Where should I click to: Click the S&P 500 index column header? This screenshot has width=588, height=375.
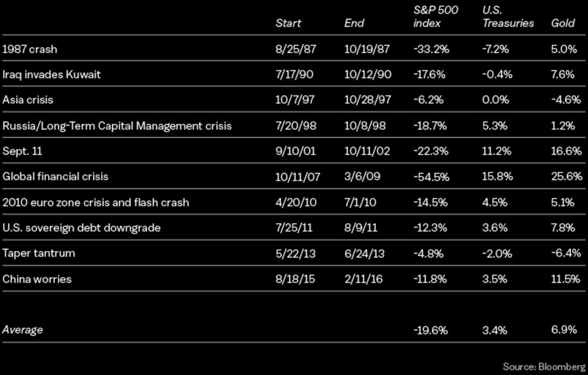pos(436,17)
